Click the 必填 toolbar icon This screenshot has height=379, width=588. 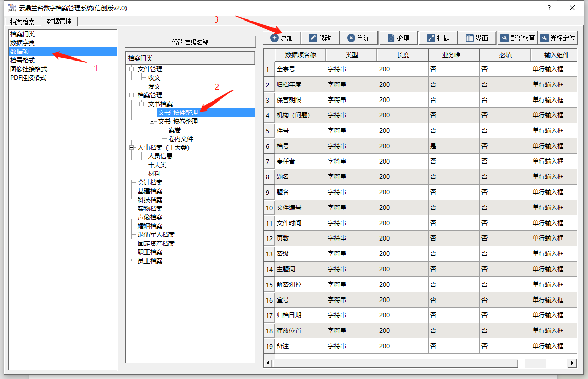pyautogui.click(x=391, y=38)
